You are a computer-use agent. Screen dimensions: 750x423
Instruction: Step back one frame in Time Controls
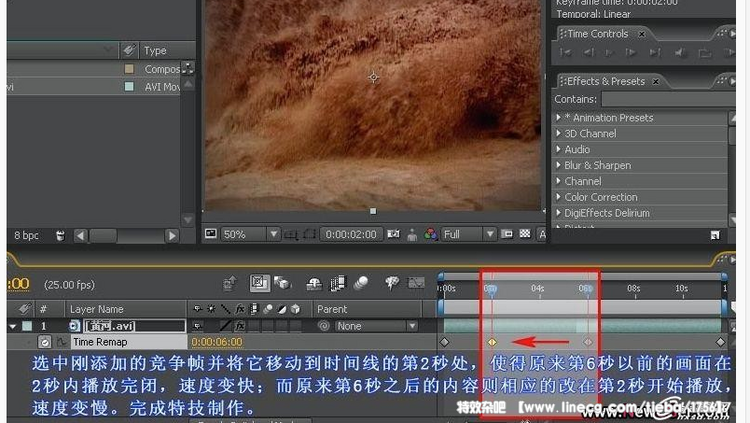[x=589, y=53]
